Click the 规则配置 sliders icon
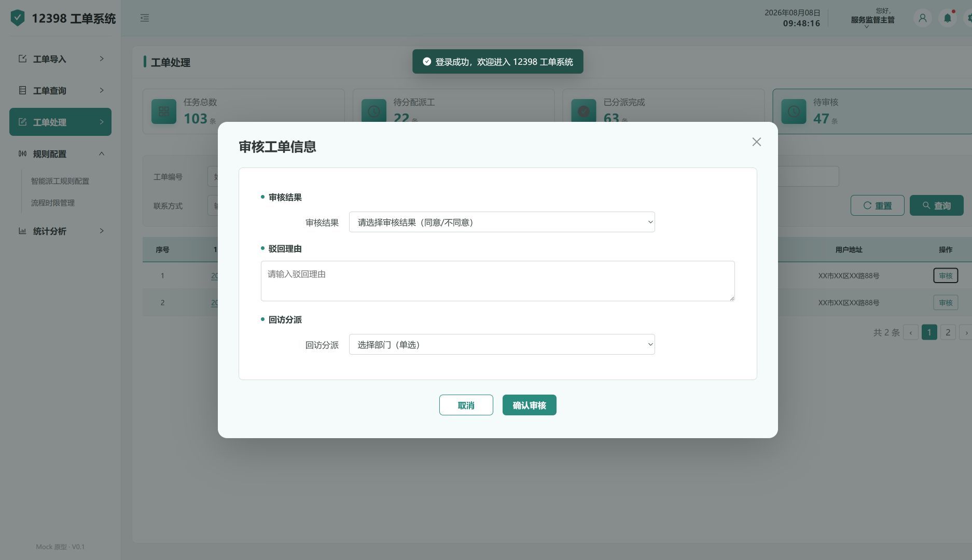Viewport: 972px width, 560px height. (22, 153)
